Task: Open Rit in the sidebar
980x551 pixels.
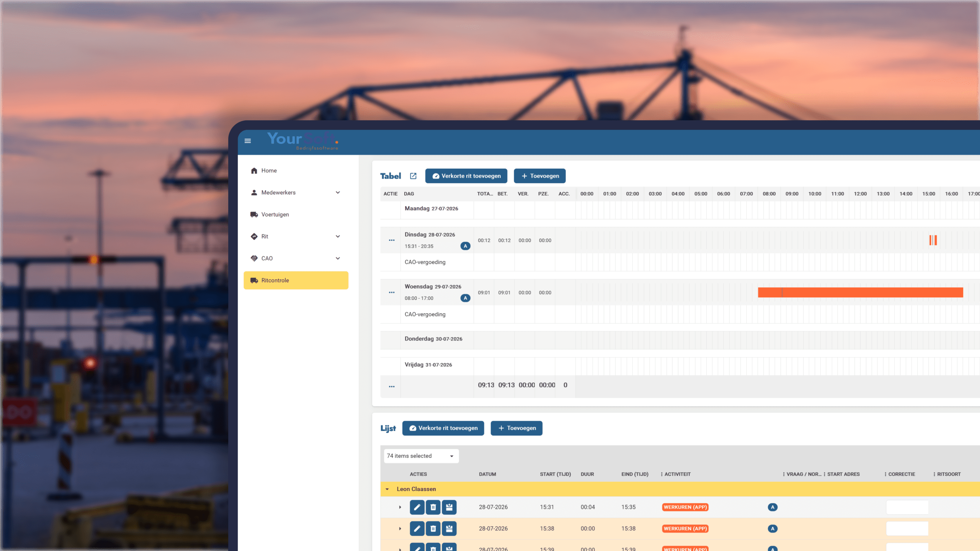Action: tap(296, 236)
